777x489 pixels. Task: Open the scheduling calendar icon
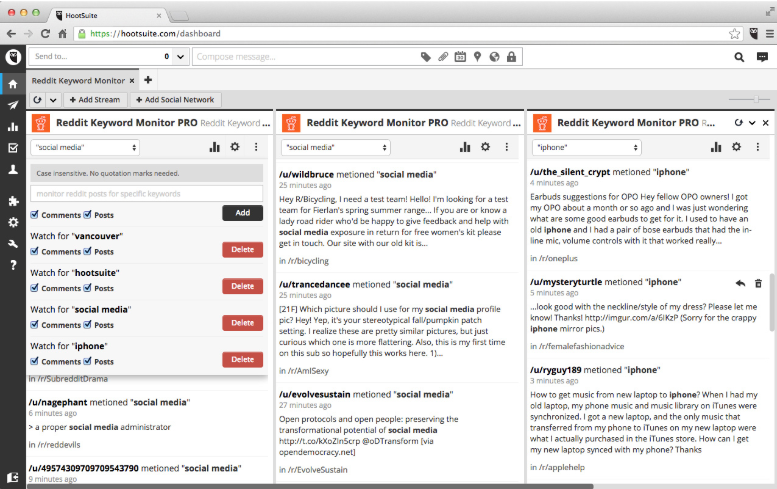460,57
